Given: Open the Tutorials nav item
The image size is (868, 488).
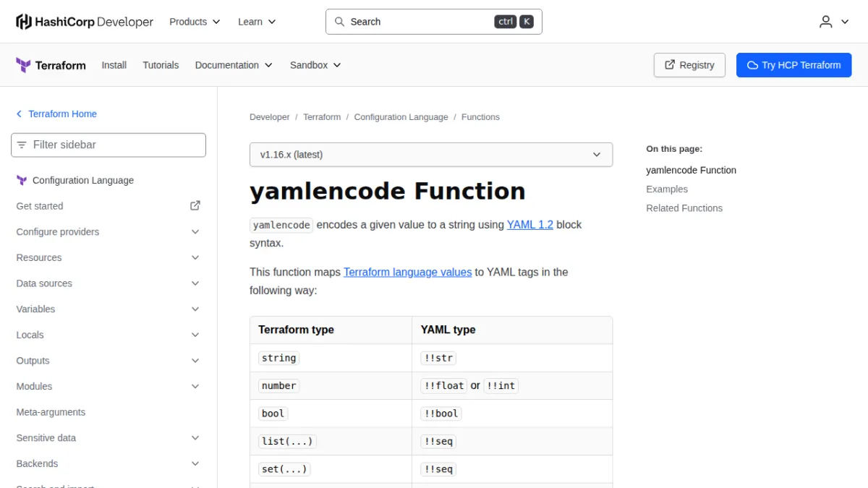Looking at the screenshot, I should point(161,65).
